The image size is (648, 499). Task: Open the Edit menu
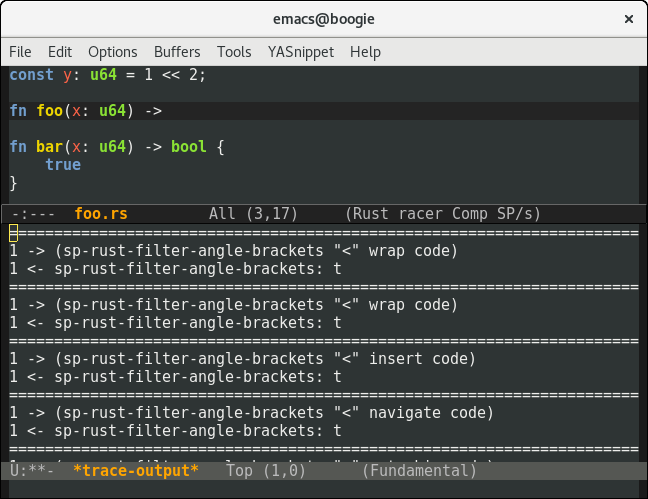pyautogui.click(x=60, y=52)
